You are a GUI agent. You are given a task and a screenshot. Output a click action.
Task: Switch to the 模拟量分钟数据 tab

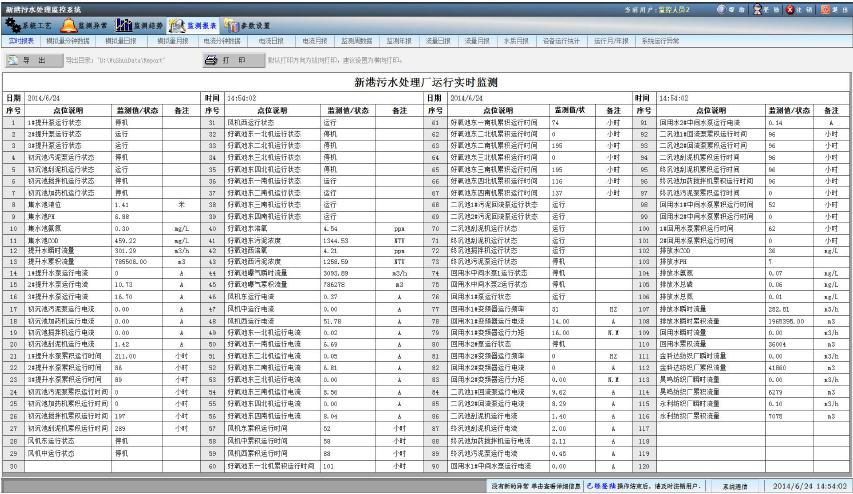tap(67, 42)
